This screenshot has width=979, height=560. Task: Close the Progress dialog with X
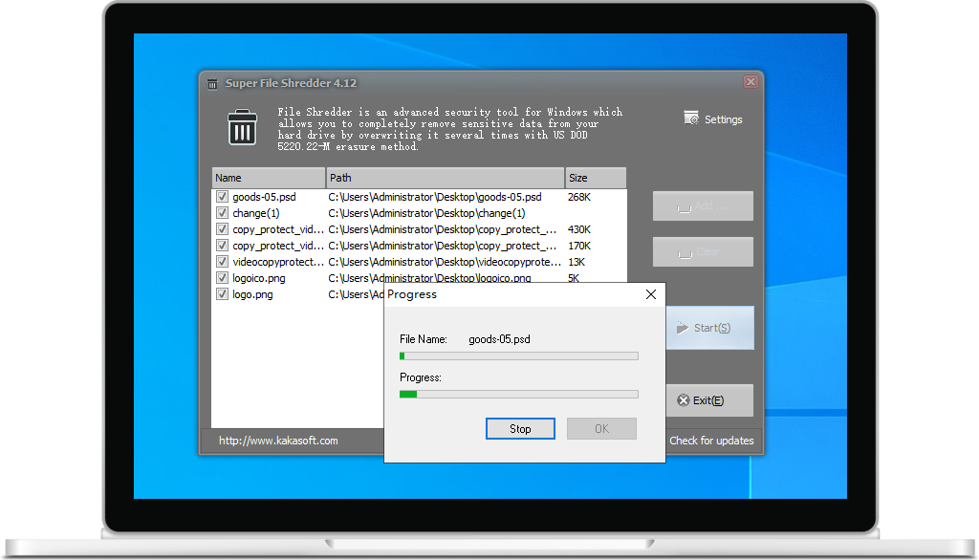(651, 294)
